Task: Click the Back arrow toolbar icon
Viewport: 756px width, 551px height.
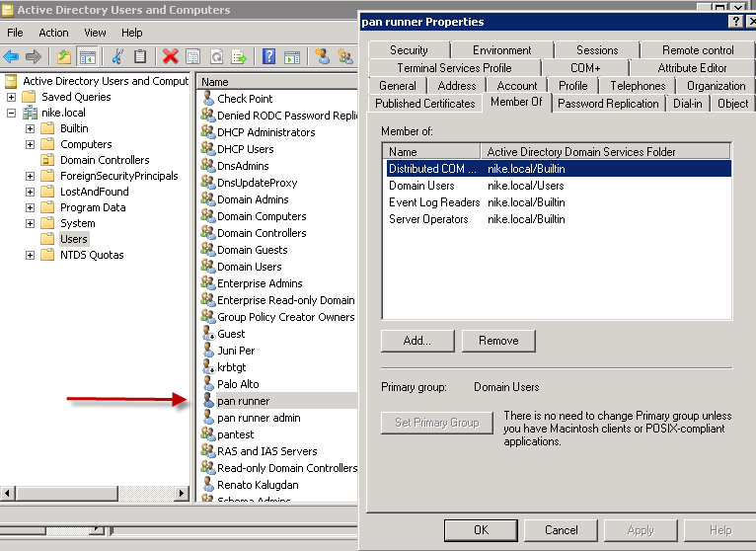Action: pos(11,56)
